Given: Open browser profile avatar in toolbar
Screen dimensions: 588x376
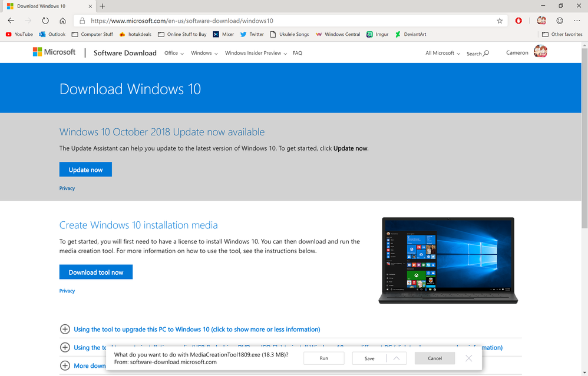Looking at the screenshot, I should [541, 21].
